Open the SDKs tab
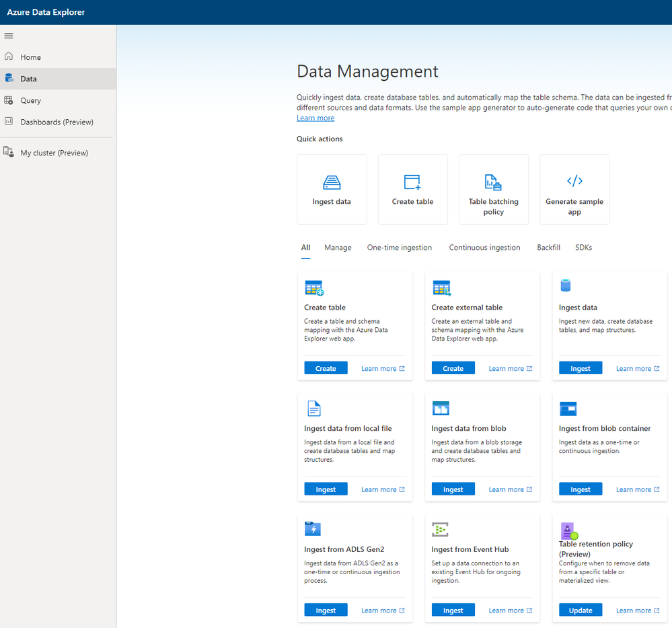 (584, 248)
